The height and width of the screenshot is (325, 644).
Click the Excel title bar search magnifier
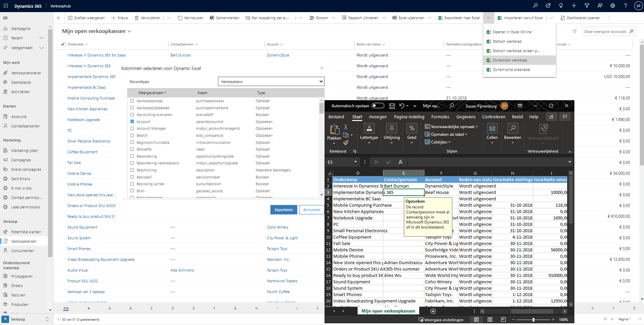click(x=452, y=106)
